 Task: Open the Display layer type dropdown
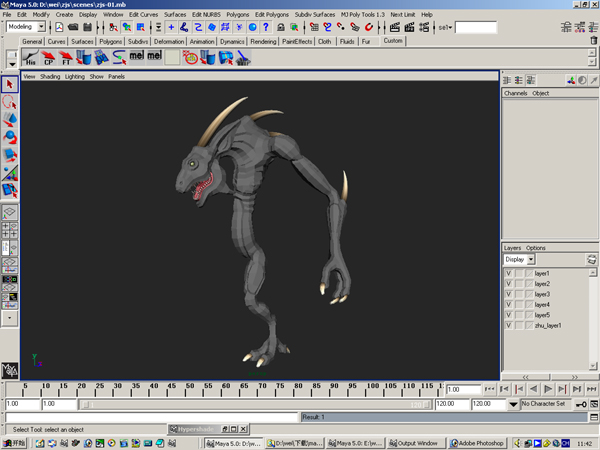click(x=531, y=259)
